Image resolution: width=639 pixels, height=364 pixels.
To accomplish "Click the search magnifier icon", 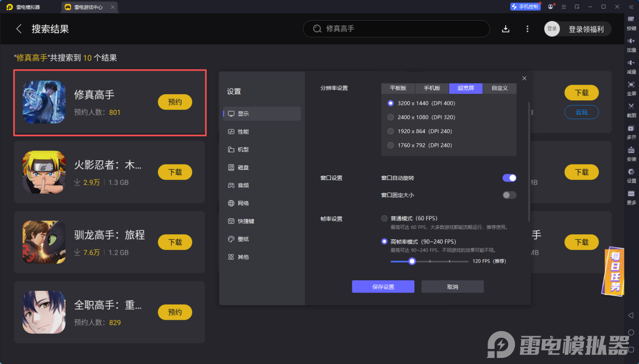I will (x=317, y=29).
